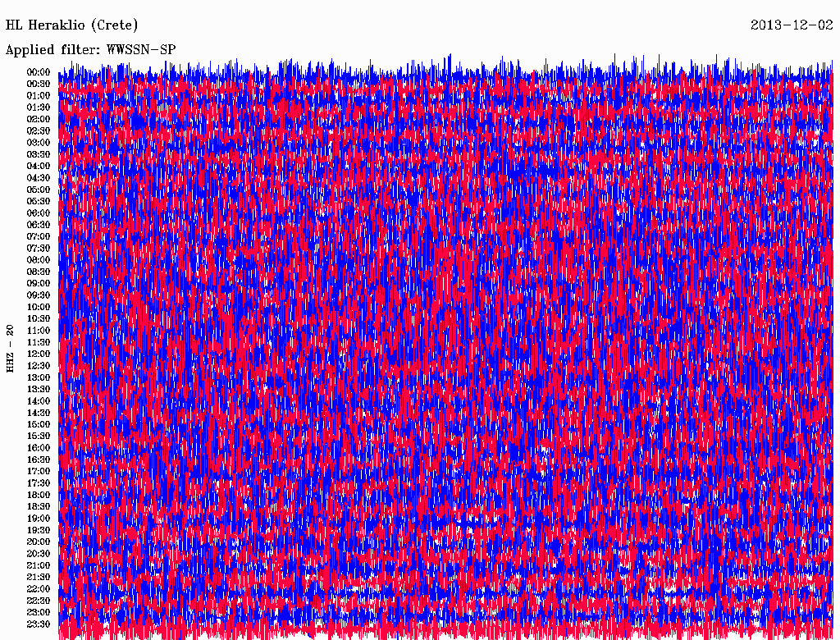
Task: Select the 18:00 time label
Action: [39, 496]
